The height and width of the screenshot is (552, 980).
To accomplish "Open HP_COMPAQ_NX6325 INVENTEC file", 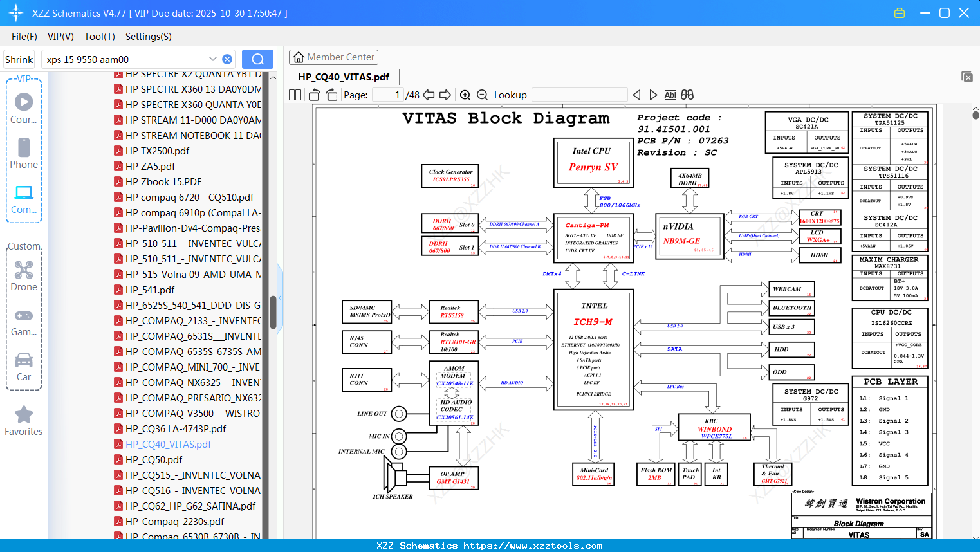I will click(193, 382).
